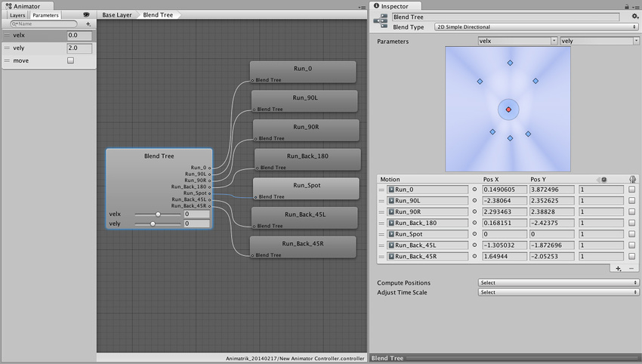Open the Inspector gear settings menu
The height and width of the screenshot is (364, 642).
pyautogui.click(x=634, y=16)
